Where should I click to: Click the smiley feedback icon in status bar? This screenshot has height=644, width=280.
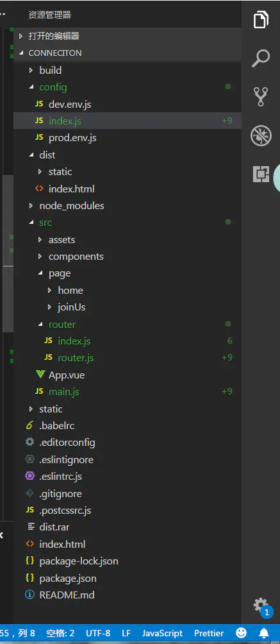(242, 633)
